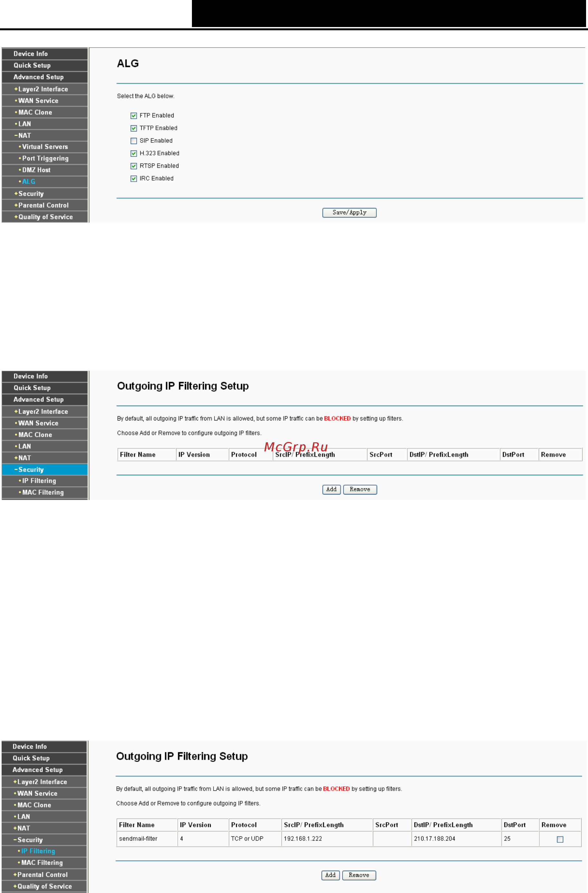Open LAN in the ALG panel sidebar
The width and height of the screenshot is (588, 893).
click(45, 124)
